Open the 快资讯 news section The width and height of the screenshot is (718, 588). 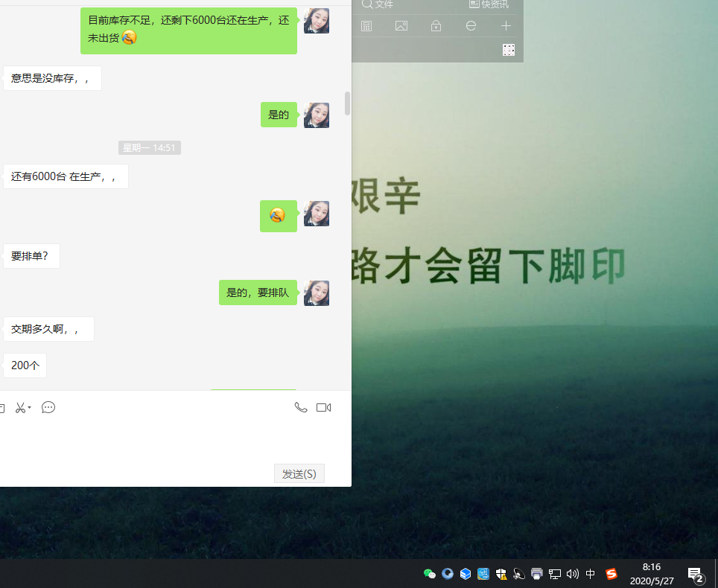tap(490, 4)
